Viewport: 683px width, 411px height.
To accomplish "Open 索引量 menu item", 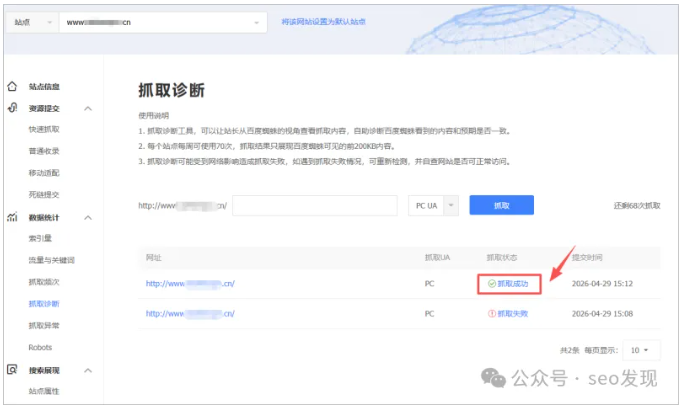I will coord(40,238).
